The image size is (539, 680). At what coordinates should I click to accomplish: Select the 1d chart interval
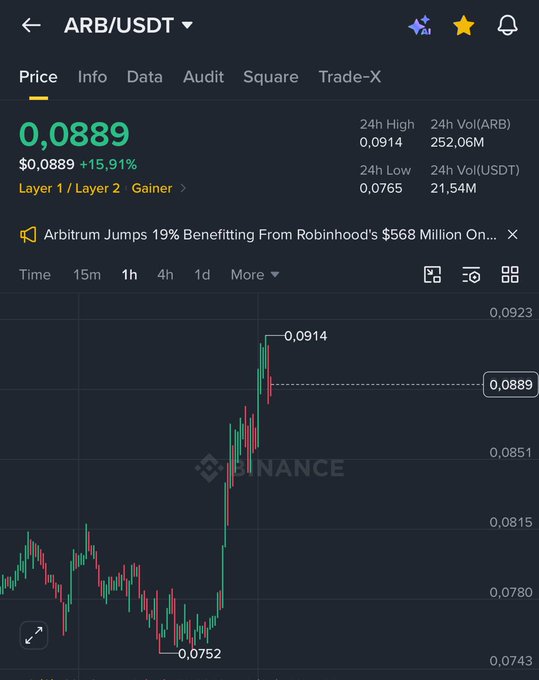click(x=202, y=275)
